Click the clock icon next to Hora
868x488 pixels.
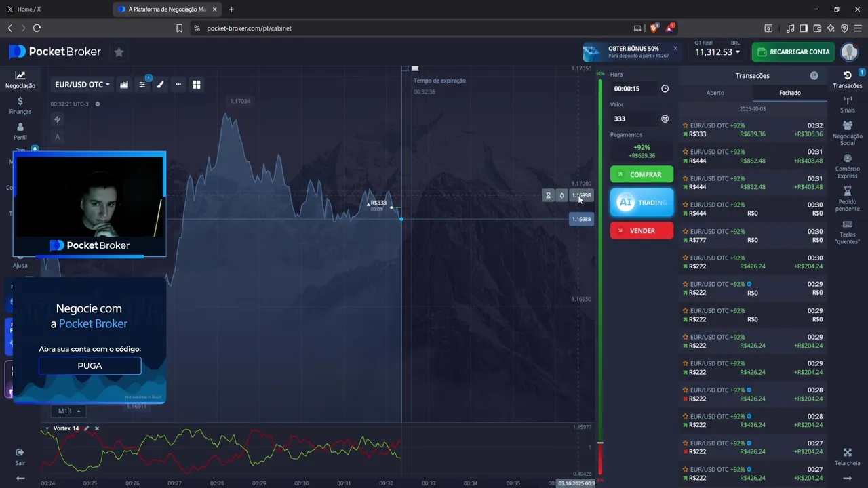[x=665, y=89]
